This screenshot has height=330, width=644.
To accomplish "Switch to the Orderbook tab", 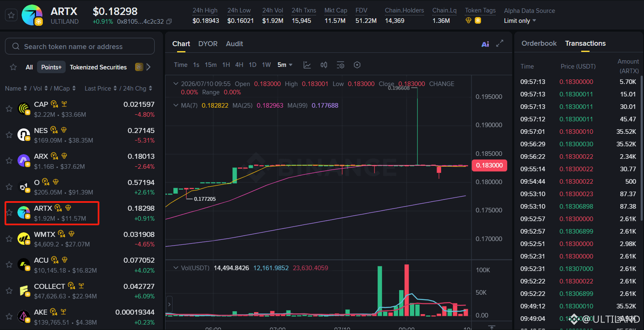I will (x=539, y=43).
